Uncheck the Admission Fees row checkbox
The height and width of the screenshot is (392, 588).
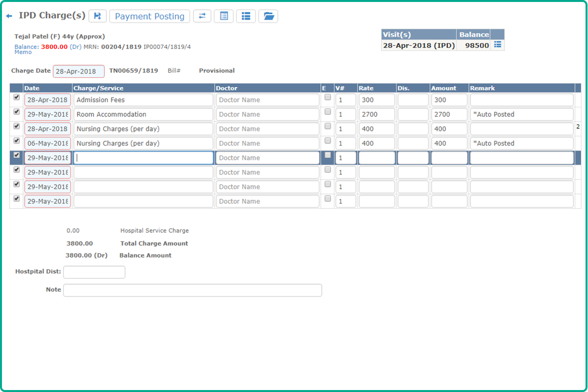(17, 98)
